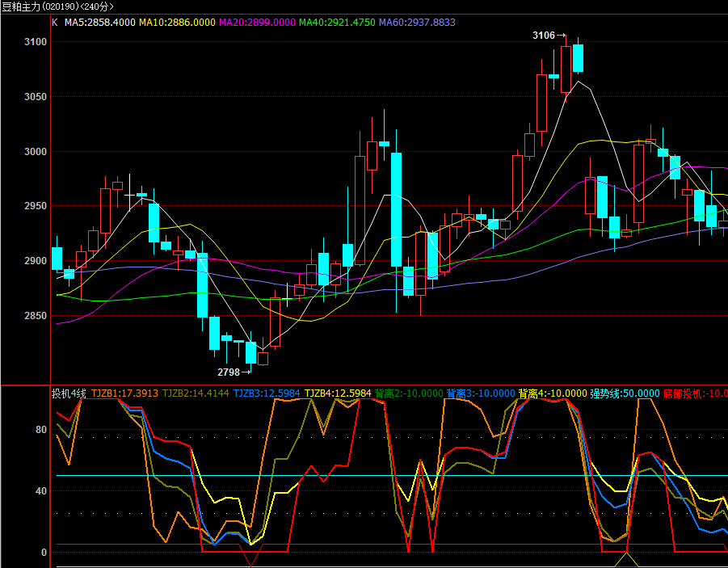Select the MA10:2886.0000 indicator label

178,23
